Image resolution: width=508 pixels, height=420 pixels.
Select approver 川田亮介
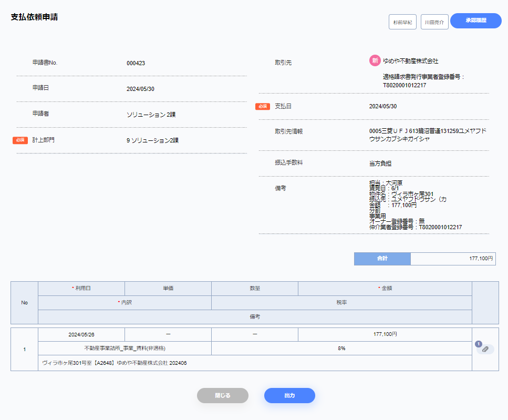[x=434, y=22]
